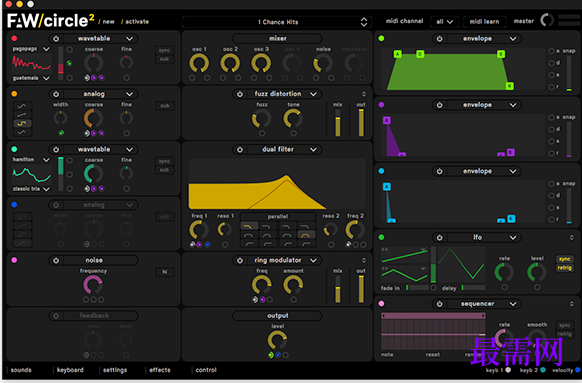Open the settings tab
This screenshot has width=582, height=383.
pyautogui.click(x=115, y=370)
